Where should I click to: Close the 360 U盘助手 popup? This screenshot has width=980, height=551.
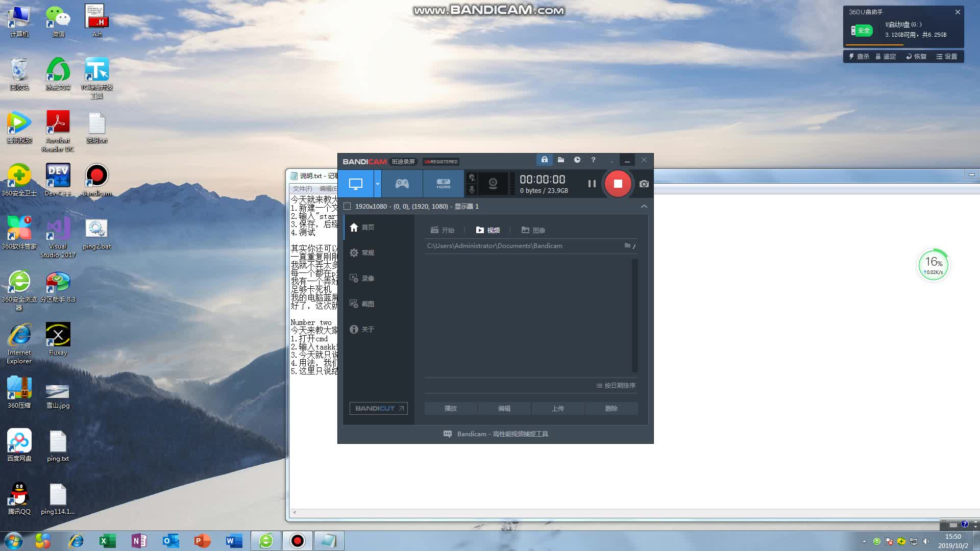click(x=958, y=12)
